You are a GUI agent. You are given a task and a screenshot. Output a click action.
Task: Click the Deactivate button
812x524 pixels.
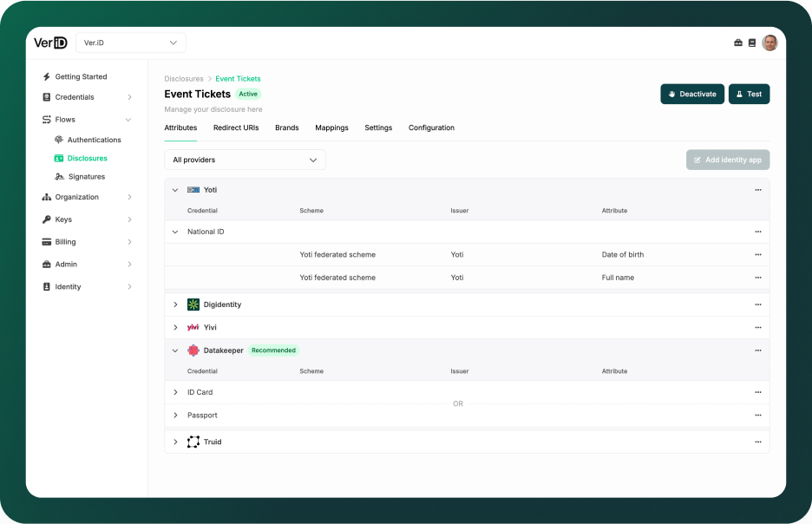point(691,94)
